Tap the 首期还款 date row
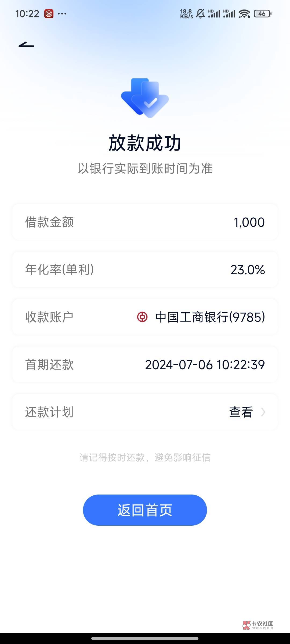This screenshot has width=290, height=644. 145,364
